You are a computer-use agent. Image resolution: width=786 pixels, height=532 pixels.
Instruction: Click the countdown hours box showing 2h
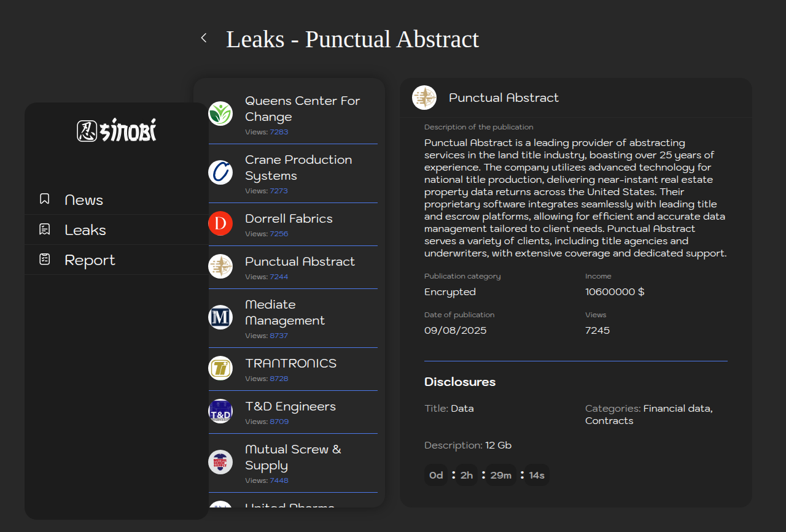pos(467,476)
